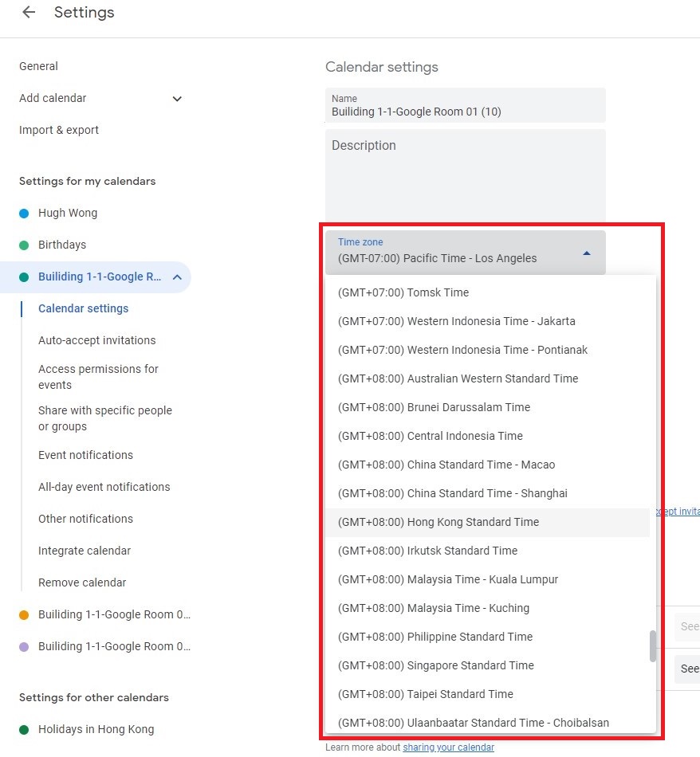Click the back arrow next to Settings
Screen dimensions: 700x757
tap(29, 13)
